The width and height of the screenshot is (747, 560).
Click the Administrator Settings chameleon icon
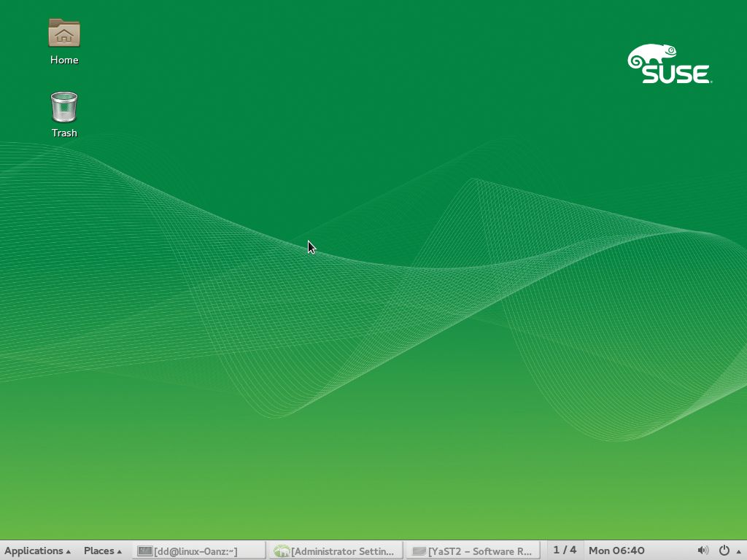coord(282,551)
